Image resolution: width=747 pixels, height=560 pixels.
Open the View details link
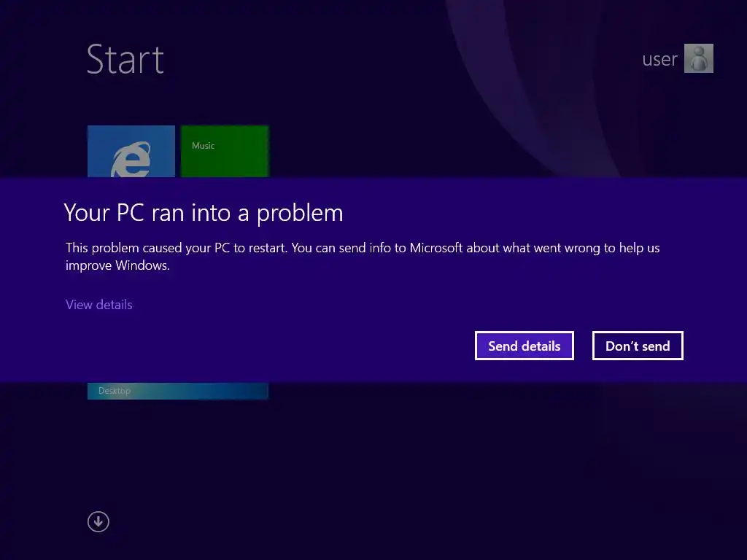(99, 305)
